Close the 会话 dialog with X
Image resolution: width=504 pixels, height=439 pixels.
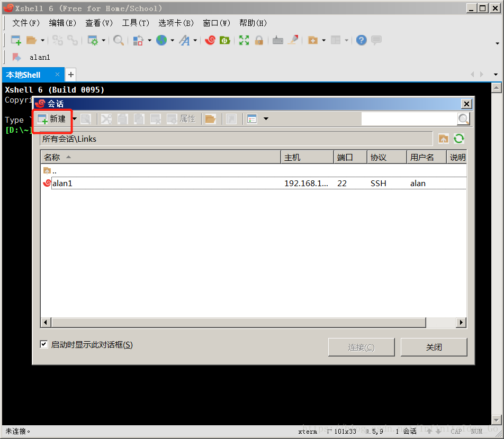(x=466, y=104)
